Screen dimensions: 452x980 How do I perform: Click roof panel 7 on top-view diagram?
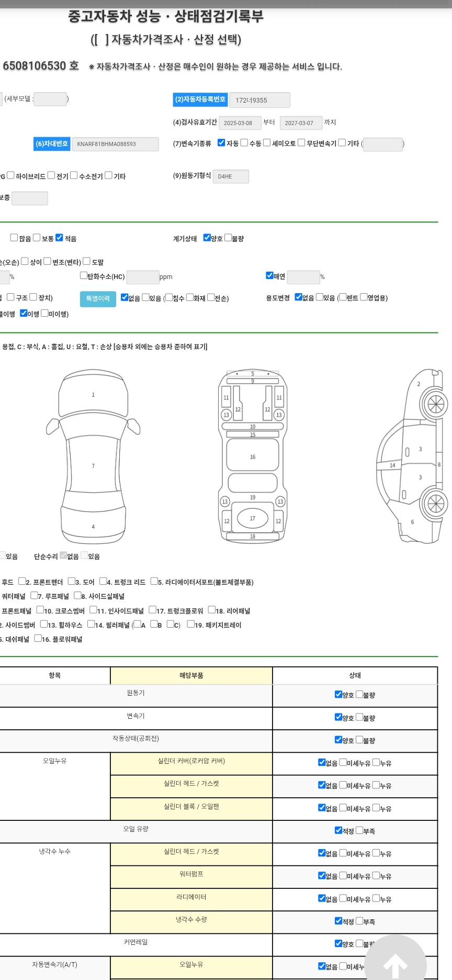[x=93, y=465]
